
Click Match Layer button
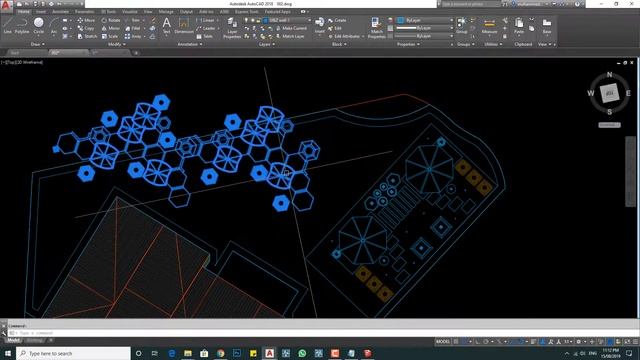tap(290, 36)
